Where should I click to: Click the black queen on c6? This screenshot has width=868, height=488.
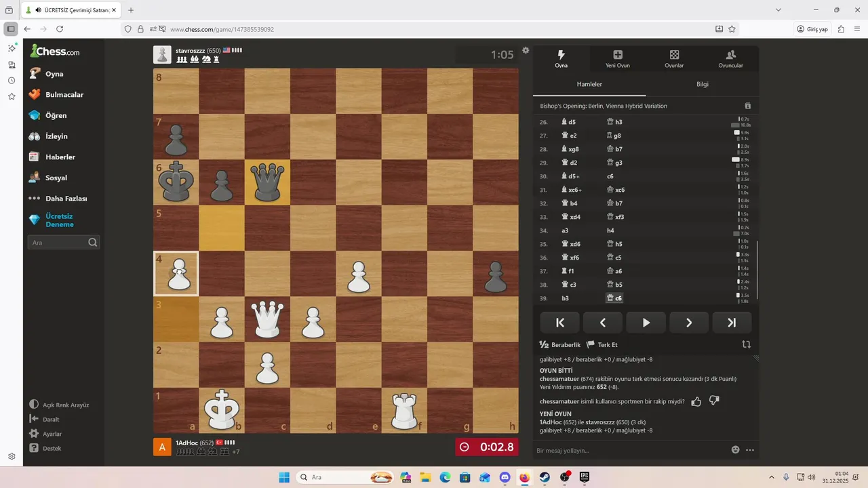[x=267, y=182]
